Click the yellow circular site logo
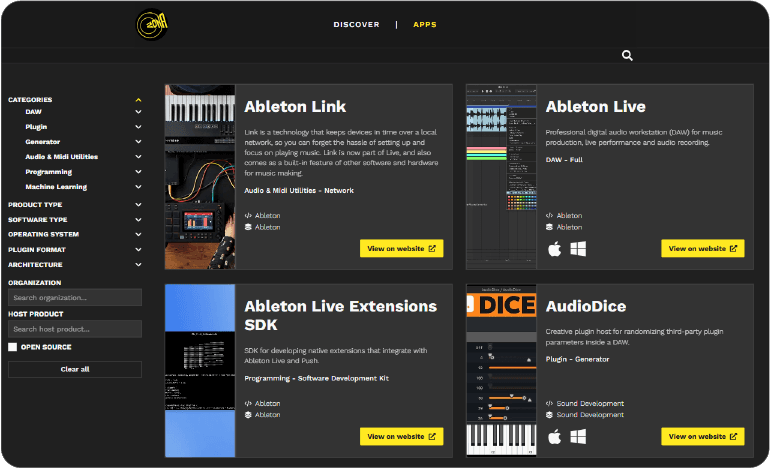This screenshot has height=468, width=770. point(152,24)
